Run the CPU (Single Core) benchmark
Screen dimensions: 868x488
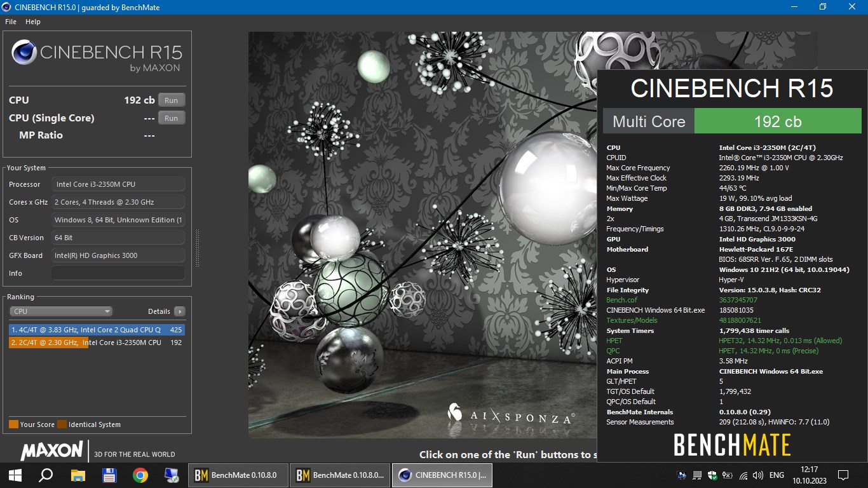coord(172,118)
